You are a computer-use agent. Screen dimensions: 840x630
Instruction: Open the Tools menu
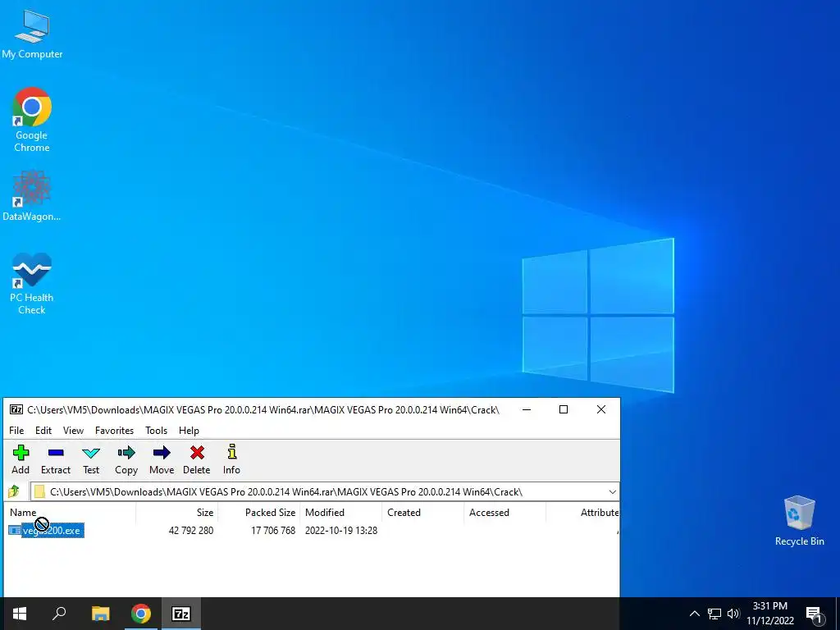156,430
